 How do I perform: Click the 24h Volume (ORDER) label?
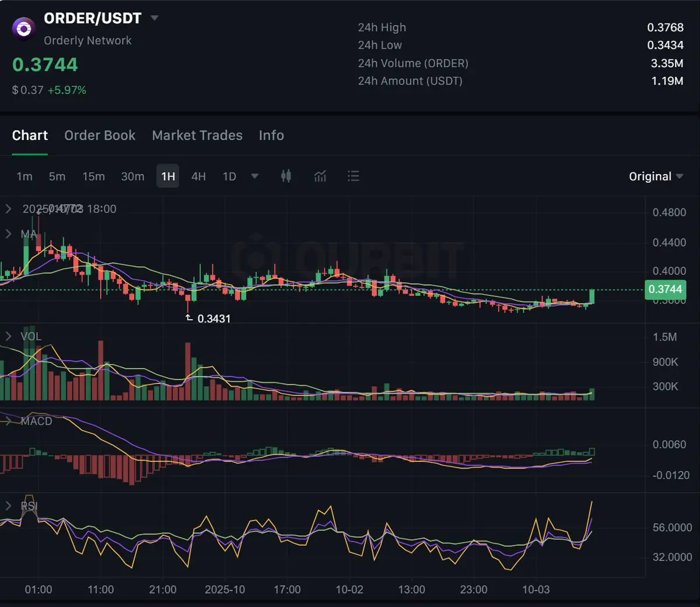click(413, 63)
